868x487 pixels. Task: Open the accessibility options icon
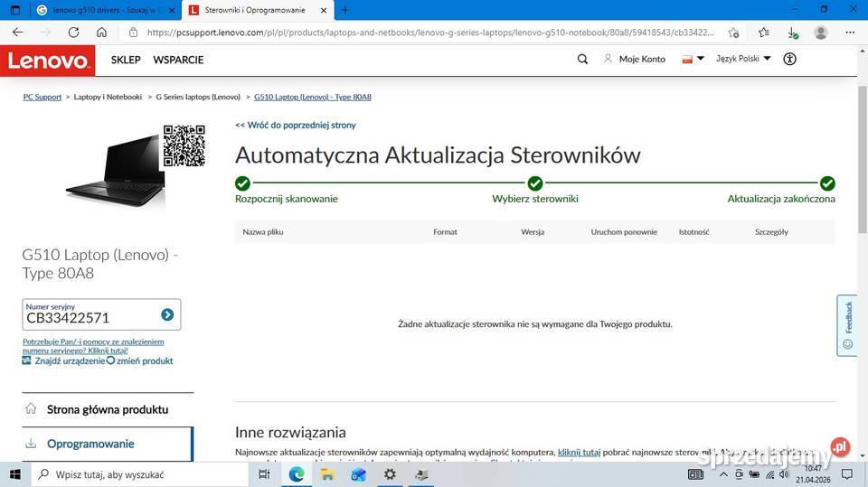click(x=790, y=60)
